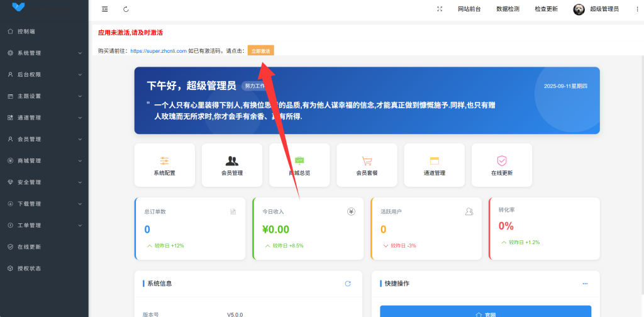Click the orange 立即激活 button

tap(260, 51)
